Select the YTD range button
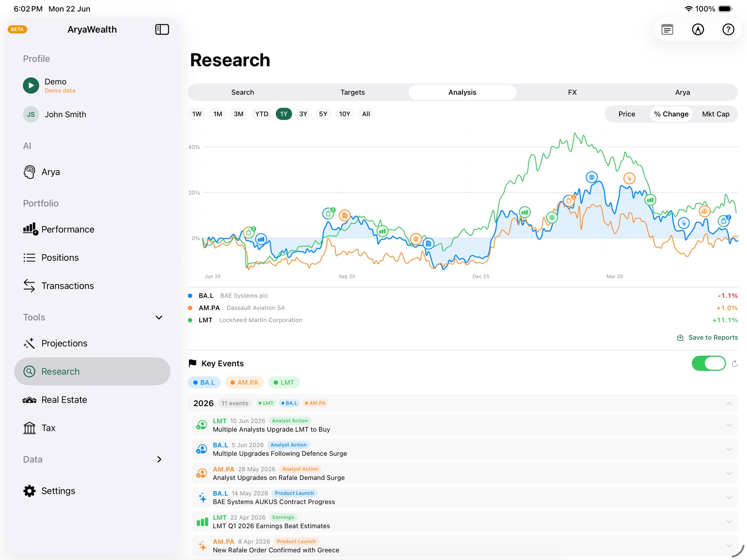This screenshot has width=747, height=560. coord(261,114)
